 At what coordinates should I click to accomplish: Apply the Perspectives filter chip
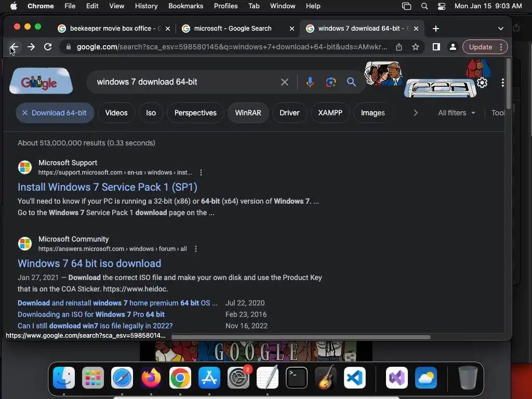pyautogui.click(x=195, y=113)
